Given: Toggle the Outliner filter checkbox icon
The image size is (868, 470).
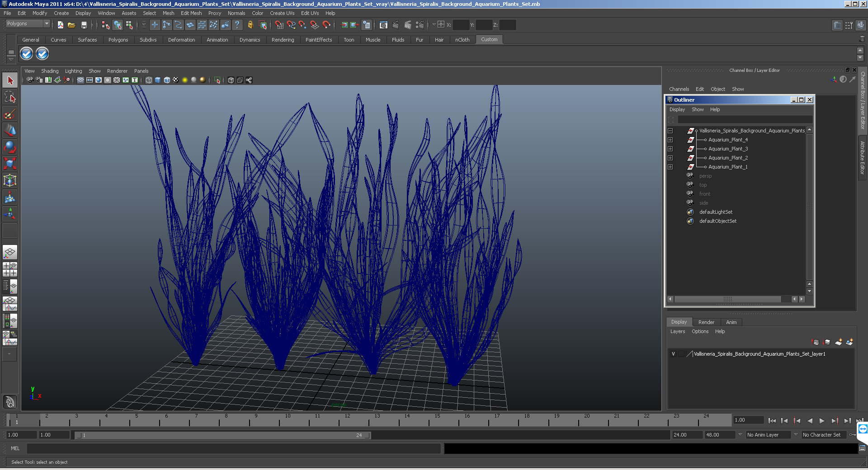Looking at the screenshot, I should click(x=671, y=119).
